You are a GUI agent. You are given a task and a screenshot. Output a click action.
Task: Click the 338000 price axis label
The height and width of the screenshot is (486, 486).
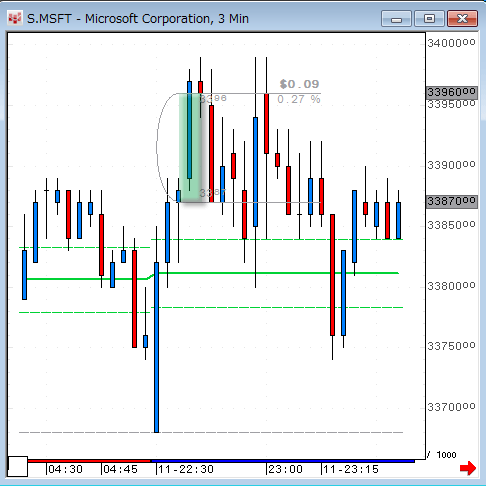coord(451,286)
